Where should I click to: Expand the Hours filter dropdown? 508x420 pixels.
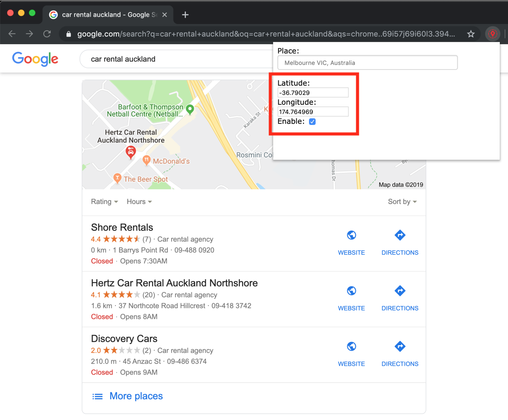[139, 202]
